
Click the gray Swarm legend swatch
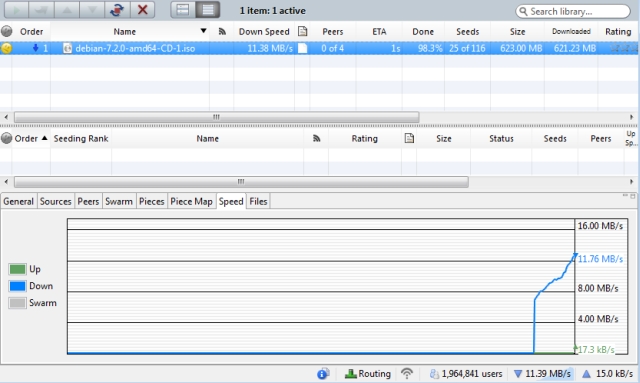point(18,303)
